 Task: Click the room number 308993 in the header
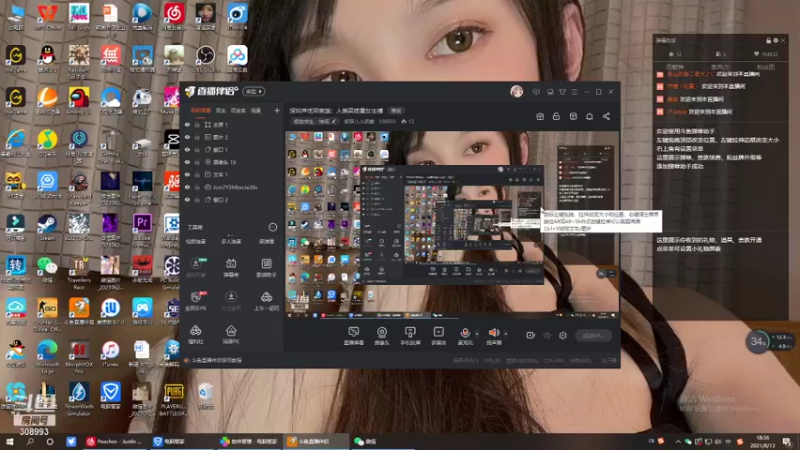click(x=387, y=121)
